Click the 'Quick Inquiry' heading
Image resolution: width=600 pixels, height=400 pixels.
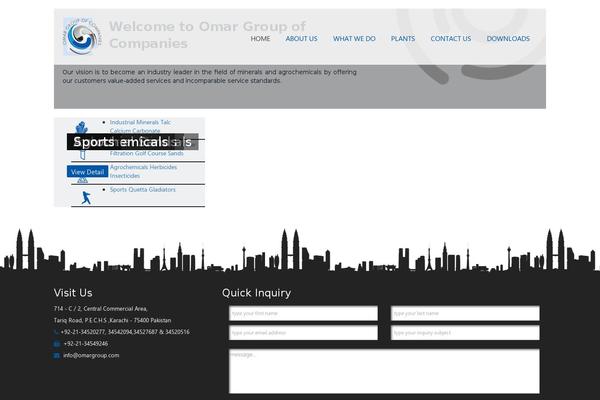coord(256,293)
